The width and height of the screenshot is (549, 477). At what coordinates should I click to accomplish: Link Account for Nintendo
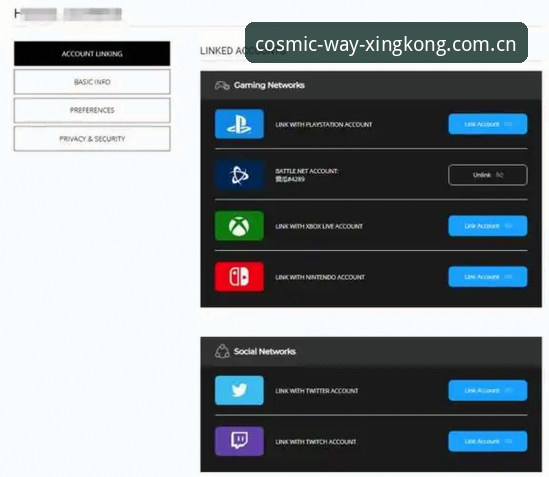coord(488,277)
